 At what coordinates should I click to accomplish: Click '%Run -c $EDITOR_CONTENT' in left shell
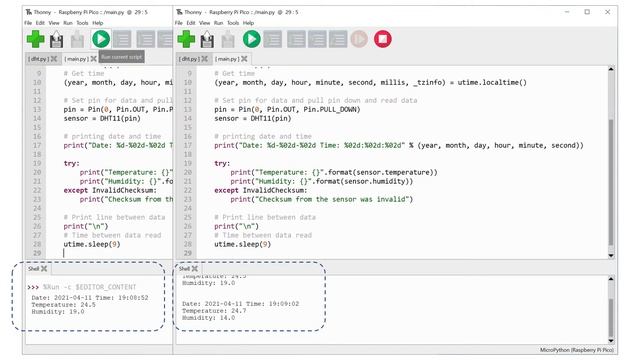[89, 287]
